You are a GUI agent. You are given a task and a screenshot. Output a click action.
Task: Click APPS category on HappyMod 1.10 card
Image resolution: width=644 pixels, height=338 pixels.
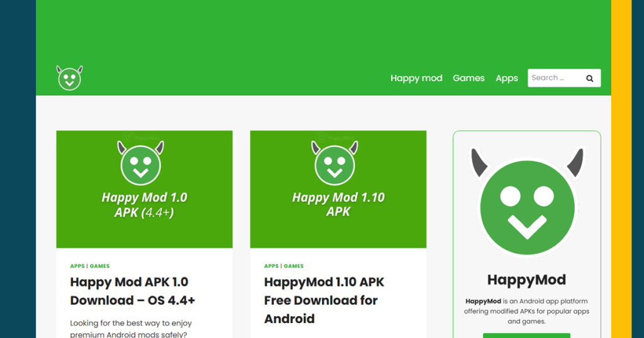(x=271, y=266)
